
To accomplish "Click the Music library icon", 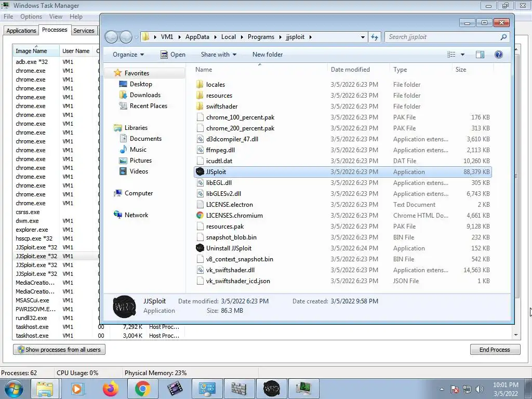I will [123, 150].
